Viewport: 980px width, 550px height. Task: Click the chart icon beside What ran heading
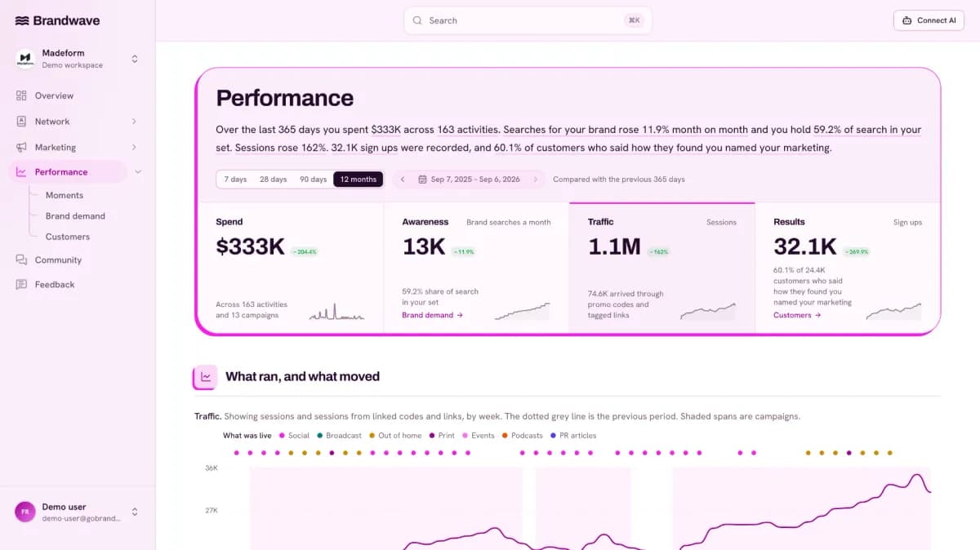coord(206,377)
